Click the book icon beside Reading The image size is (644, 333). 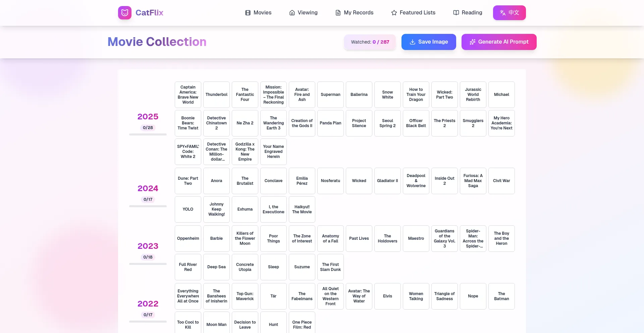(456, 13)
